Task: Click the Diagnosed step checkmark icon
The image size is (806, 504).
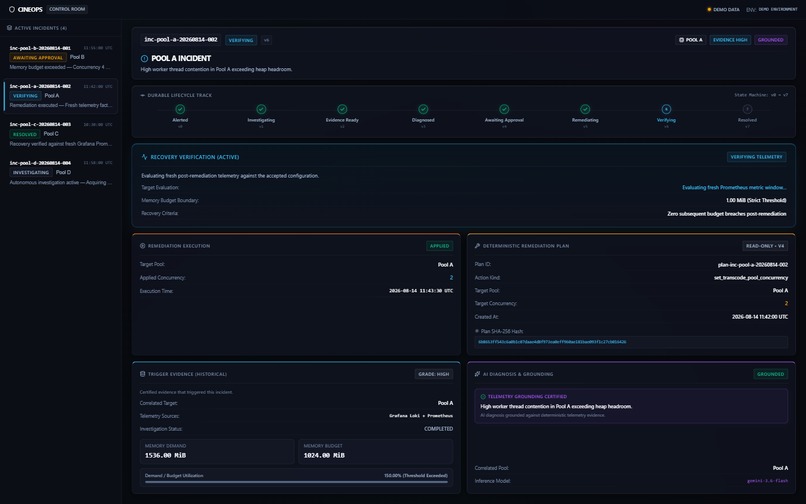Action: (x=423, y=109)
